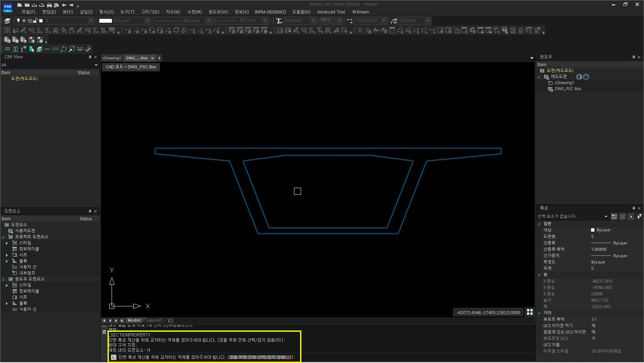Switch to the cDrawing1 tab
The height and width of the screenshot is (363, 644).
tap(112, 58)
